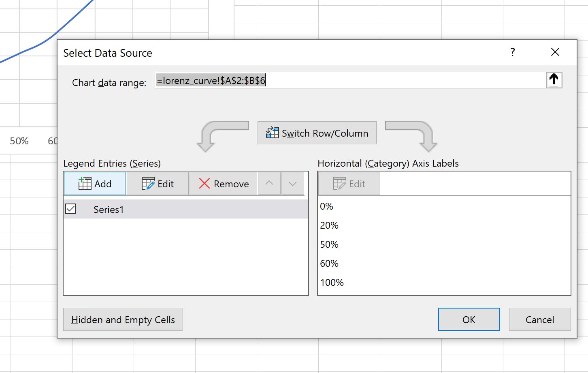Select the 100% axis label
The height and width of the screenshot is (373, 588).
coord(332,283)
